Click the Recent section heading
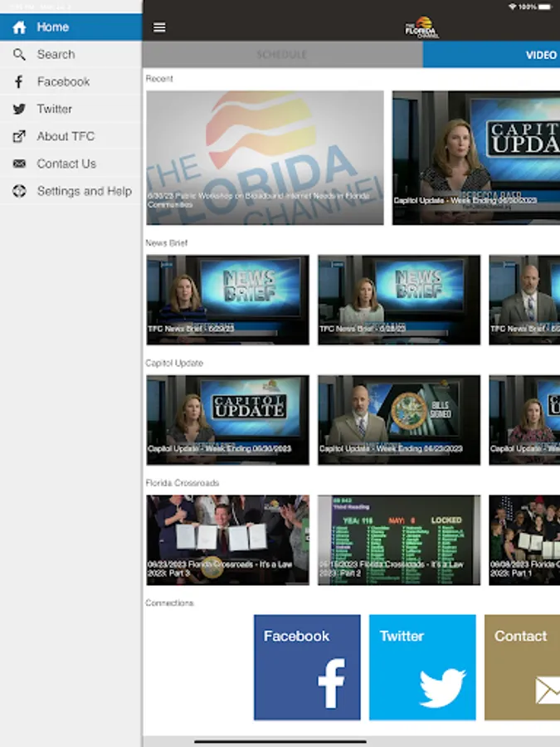The height and width of the screenshot is (747, 560). click(159, 79)
